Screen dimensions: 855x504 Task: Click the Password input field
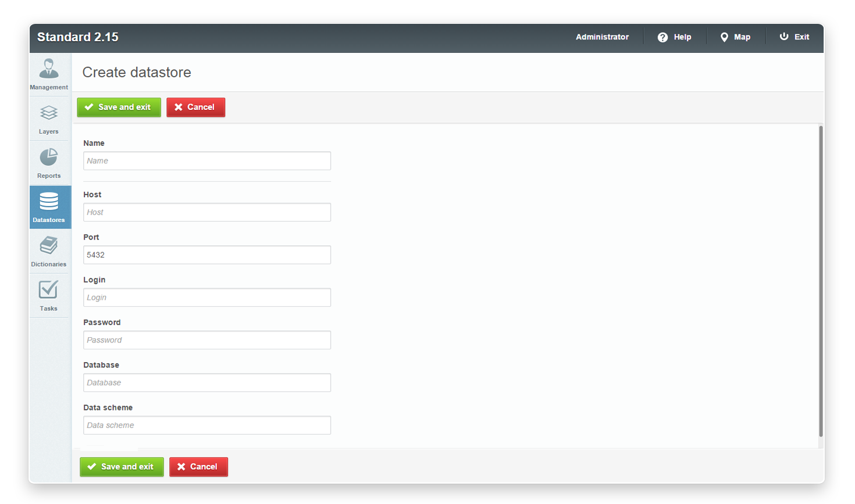[x=206, y=339]
